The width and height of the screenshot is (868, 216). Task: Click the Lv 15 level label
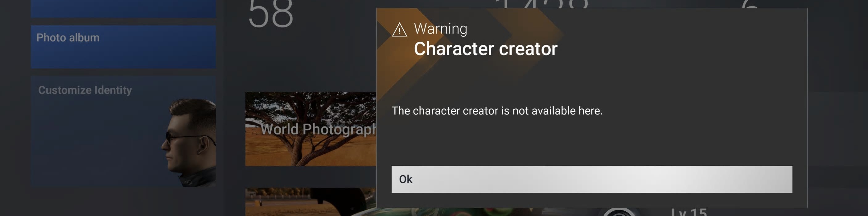(x=689, y=212)
